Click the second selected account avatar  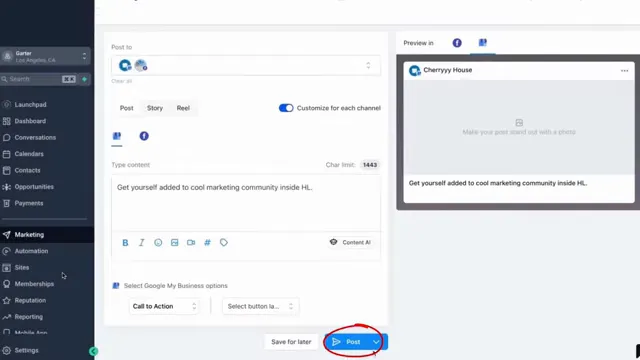(141, 65)
